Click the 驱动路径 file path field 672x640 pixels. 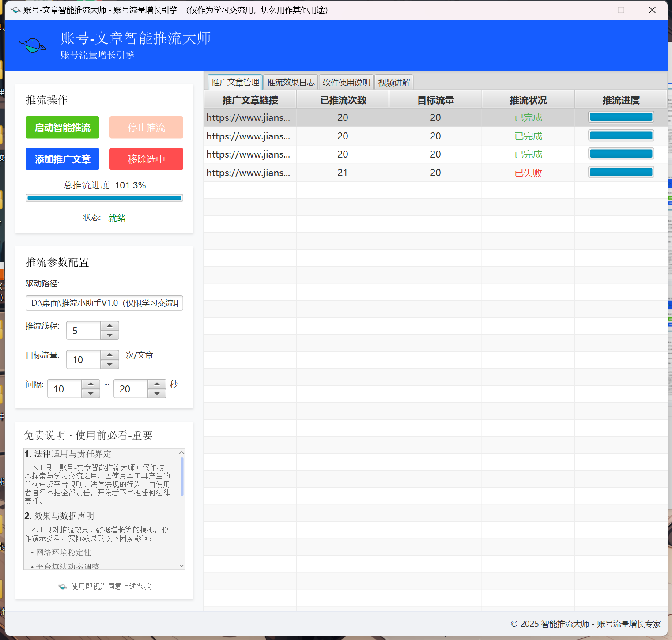(104, 303)
